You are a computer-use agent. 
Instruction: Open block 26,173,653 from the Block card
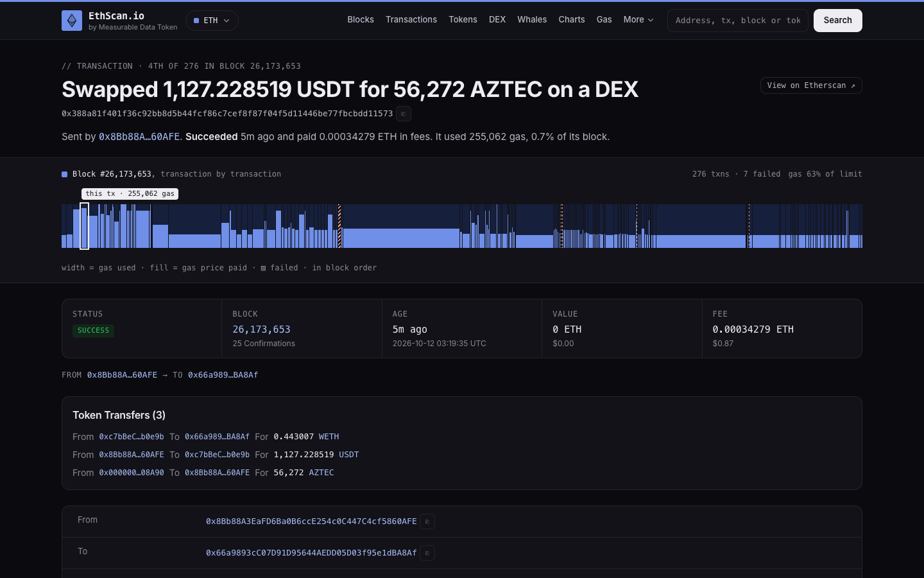pos(261,329)
